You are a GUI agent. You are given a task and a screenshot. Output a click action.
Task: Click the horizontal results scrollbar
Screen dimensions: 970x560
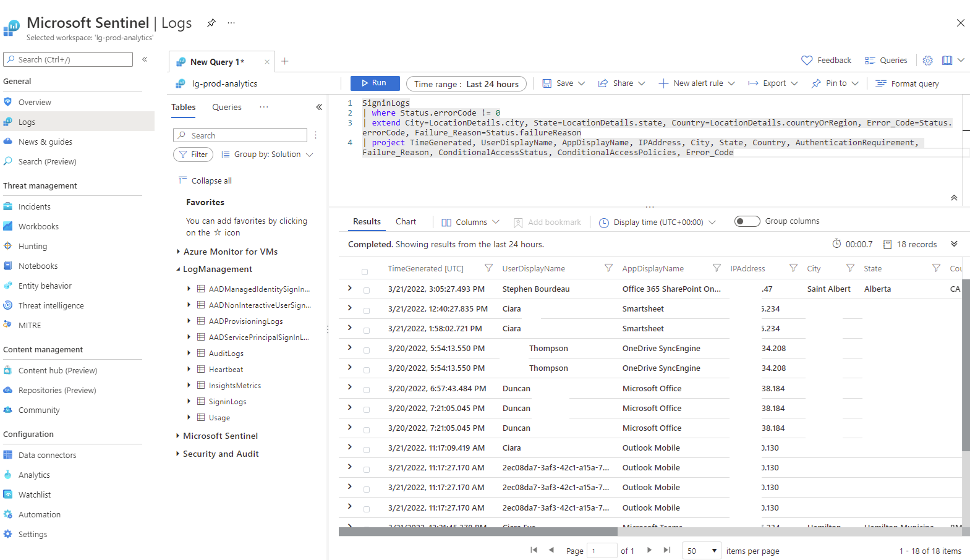coord(478,532)
